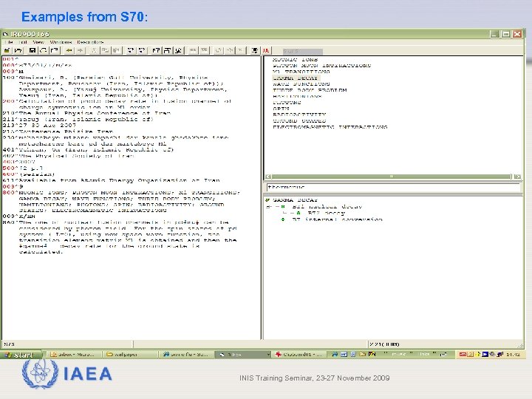Select the BT2 decay tree item
This screenshot has width=532, height=399.
[326, 213]
